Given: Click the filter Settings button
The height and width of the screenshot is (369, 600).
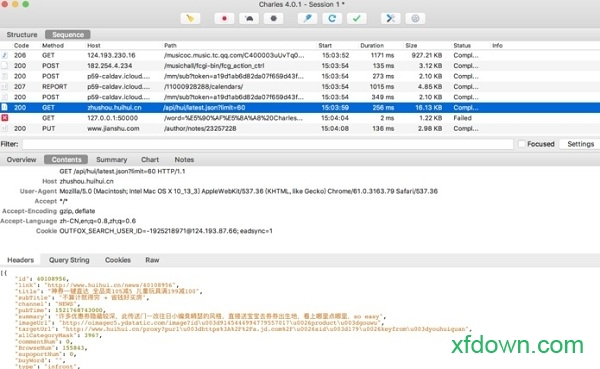Looking at the screenshot, I should 580,144.
